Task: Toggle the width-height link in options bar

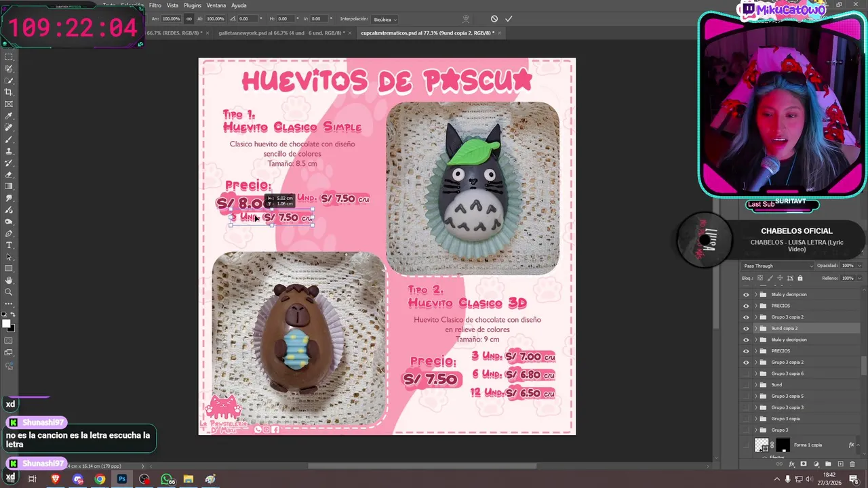Action: [x=189, y=19]
